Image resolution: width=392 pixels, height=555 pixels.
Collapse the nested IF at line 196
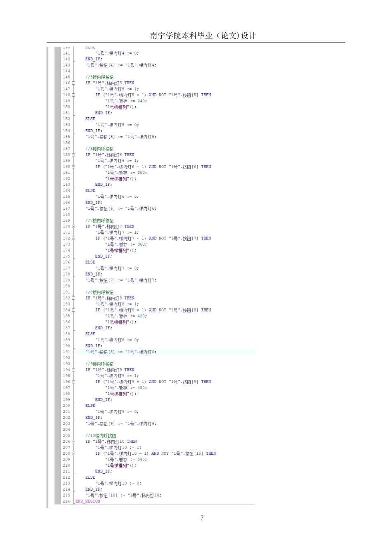click(73, 382)
